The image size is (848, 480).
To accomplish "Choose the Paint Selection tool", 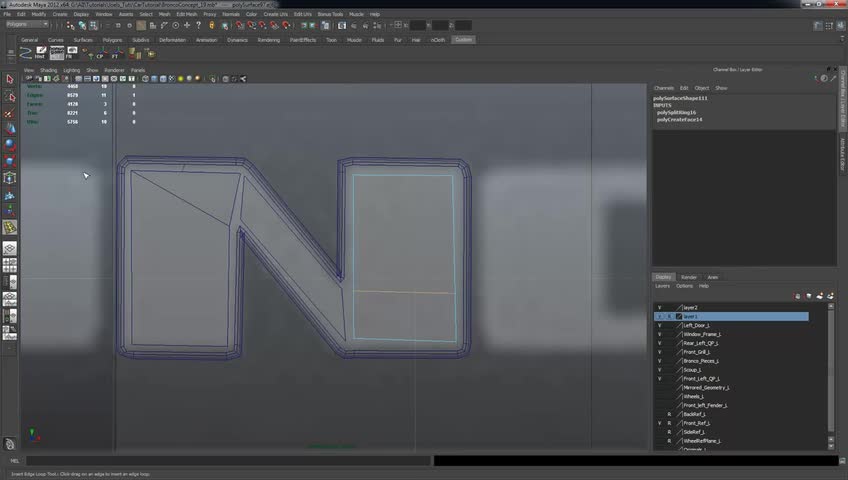I will pyautogui.click(x=10, y=113).
